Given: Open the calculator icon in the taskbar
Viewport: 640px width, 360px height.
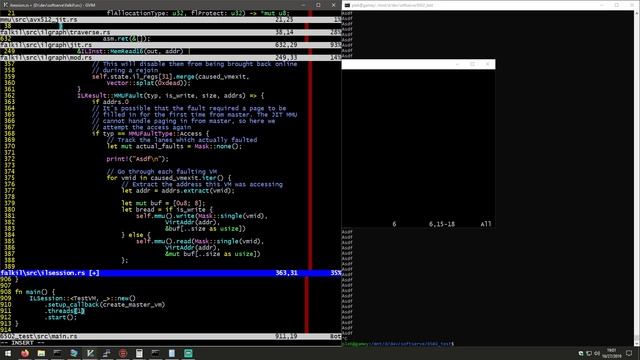Looking at the screenshot, I should [x=139, y=353].
